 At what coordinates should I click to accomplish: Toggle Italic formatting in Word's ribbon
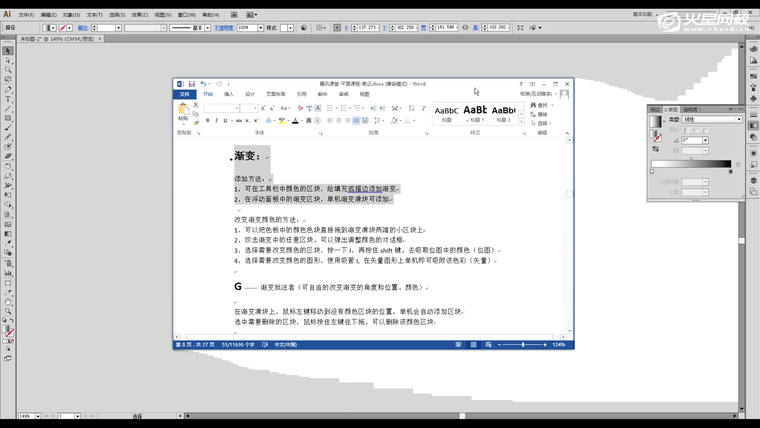218,120
